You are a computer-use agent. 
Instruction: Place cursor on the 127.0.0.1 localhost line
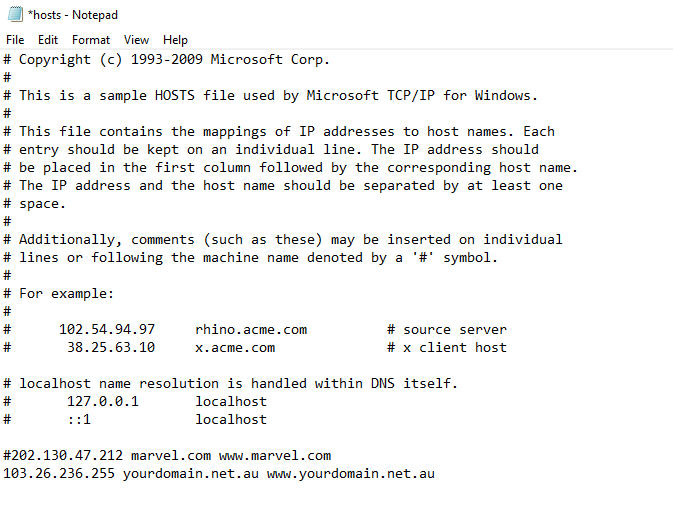[135, 401]
